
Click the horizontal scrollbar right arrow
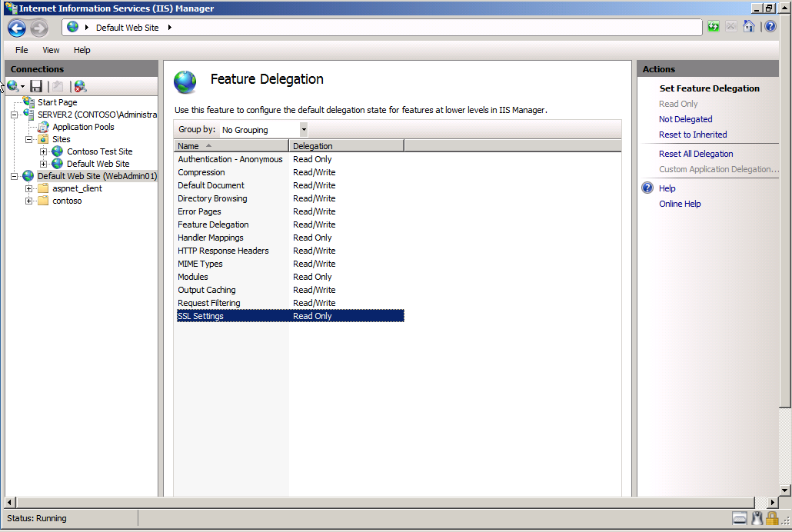coord(772,502)
